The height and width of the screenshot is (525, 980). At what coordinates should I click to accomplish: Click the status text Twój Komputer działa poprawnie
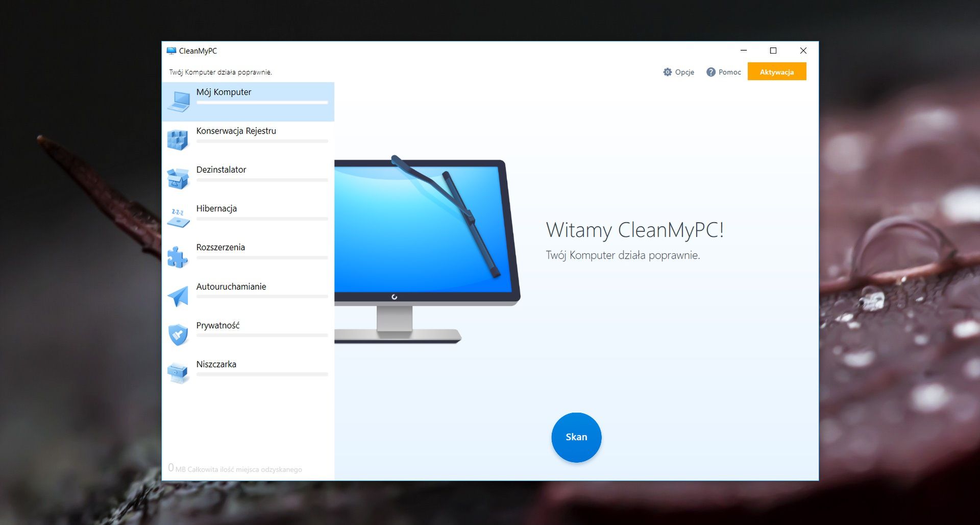(x=221, y=72)
